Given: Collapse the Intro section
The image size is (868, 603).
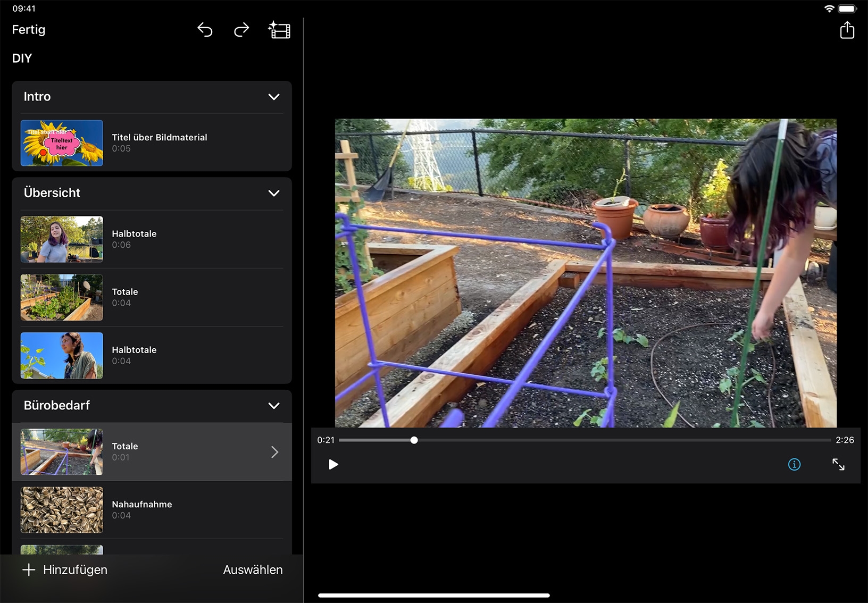Looking at the screenshot, I should (x=274, y=97).
